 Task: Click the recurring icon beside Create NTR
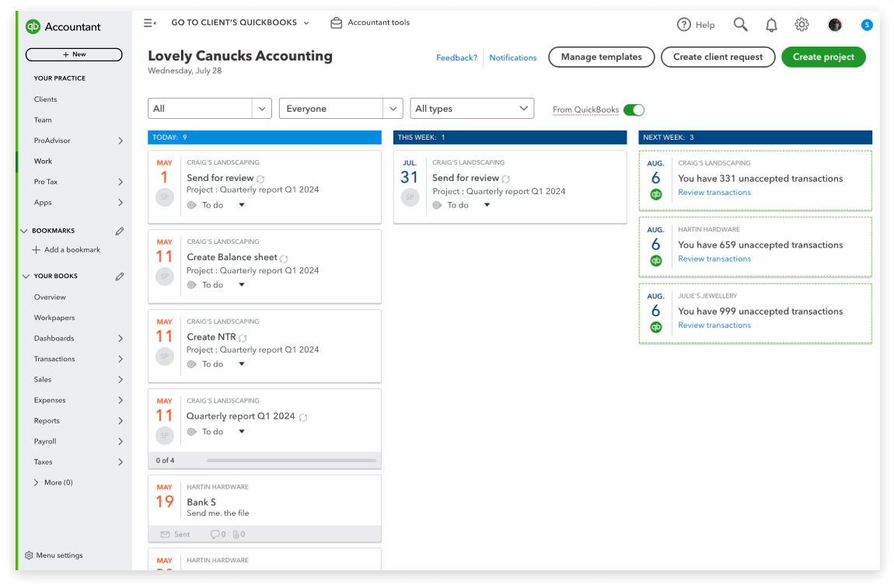[x=243, y=338]
